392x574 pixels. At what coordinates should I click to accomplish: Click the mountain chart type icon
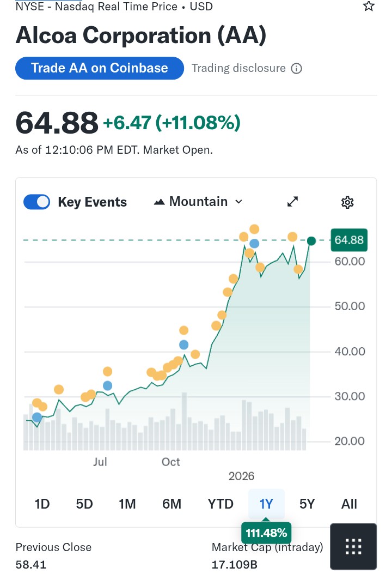160,202
